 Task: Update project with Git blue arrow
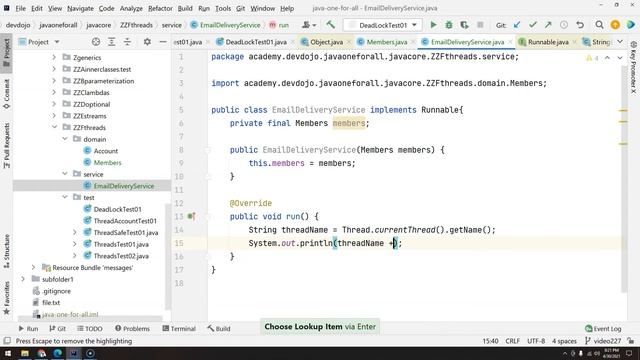coord(517,25)
